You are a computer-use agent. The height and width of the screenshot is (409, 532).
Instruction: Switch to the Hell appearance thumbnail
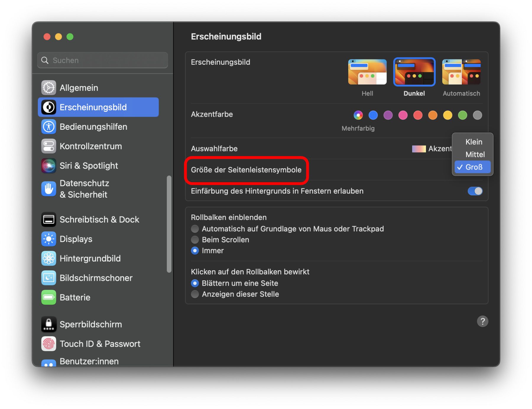click(x=367, y=72)
